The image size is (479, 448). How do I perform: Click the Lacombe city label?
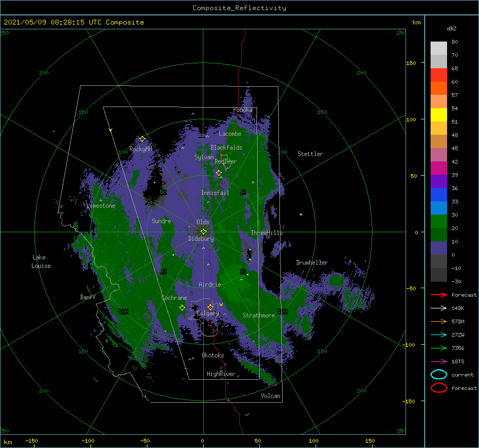230,134
